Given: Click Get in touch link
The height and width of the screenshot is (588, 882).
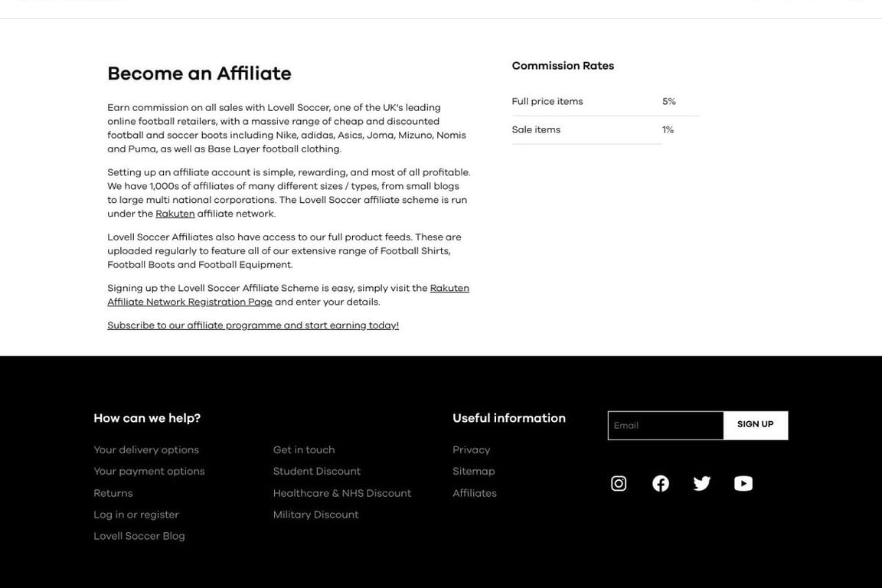Looking at the screenshot, I should point(304,450).
